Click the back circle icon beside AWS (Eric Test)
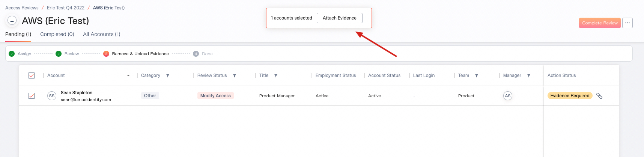644x157 pixels. [12, 21]
